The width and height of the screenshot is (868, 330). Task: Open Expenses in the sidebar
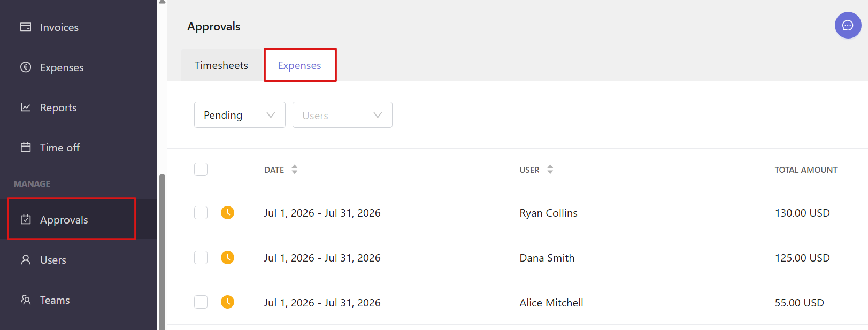pyautogui.click(x=79, y=67)
